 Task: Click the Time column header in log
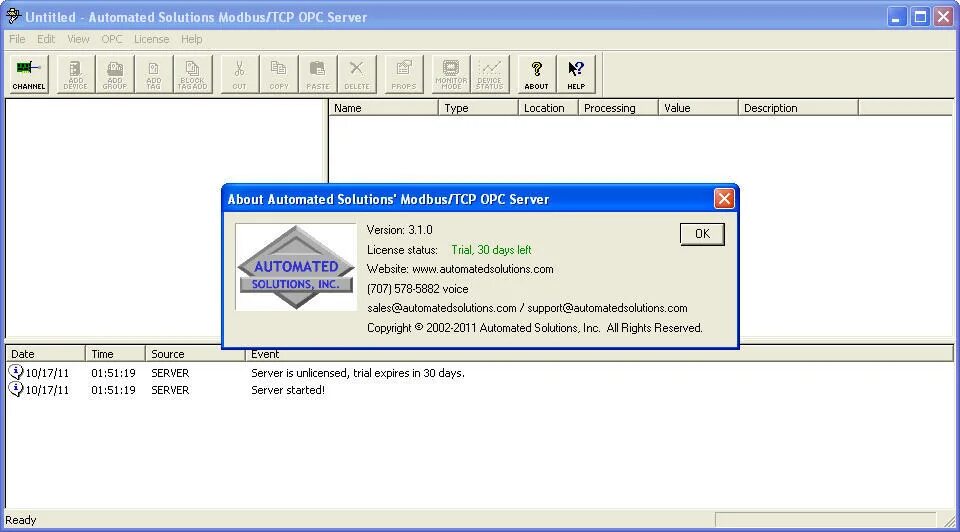point(115,354)
